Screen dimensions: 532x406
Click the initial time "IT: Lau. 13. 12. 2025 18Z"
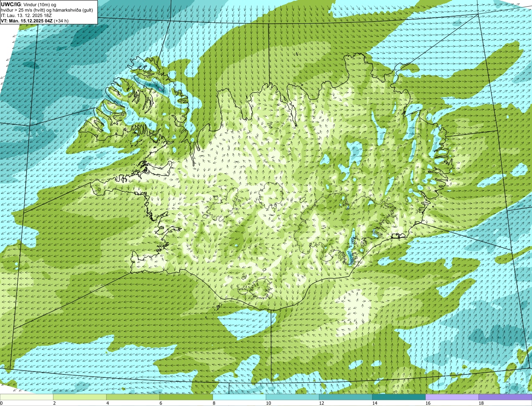(x=26, y=15)
